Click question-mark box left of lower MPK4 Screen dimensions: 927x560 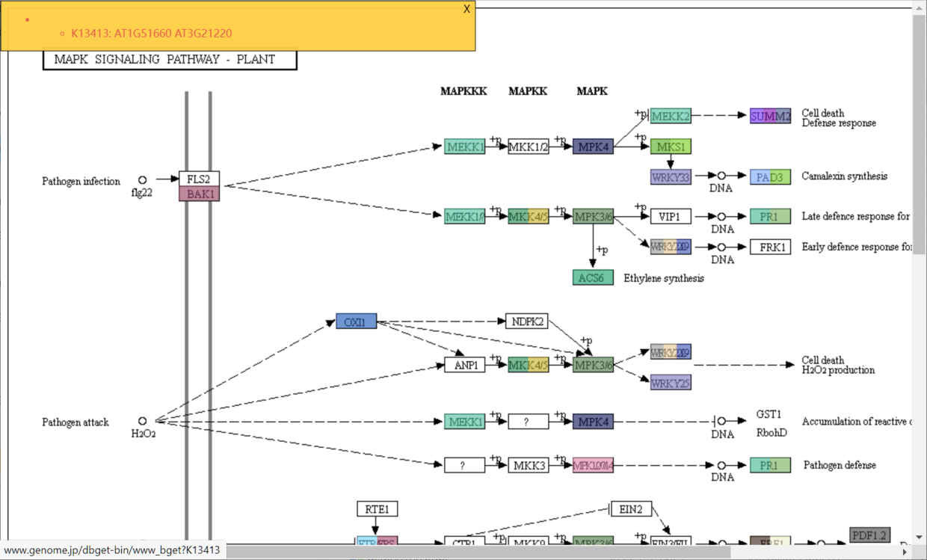click(529, 422)
